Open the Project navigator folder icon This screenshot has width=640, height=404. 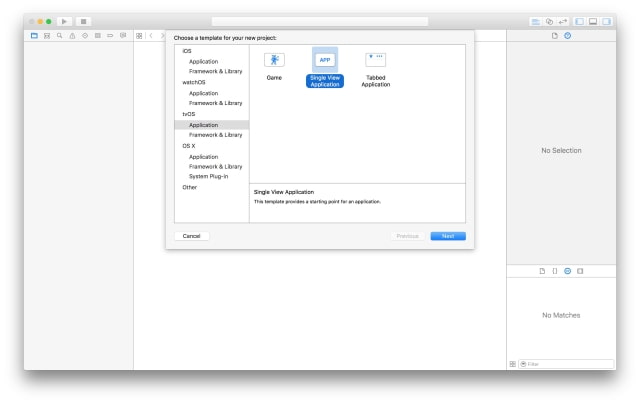tap(33, 36)
